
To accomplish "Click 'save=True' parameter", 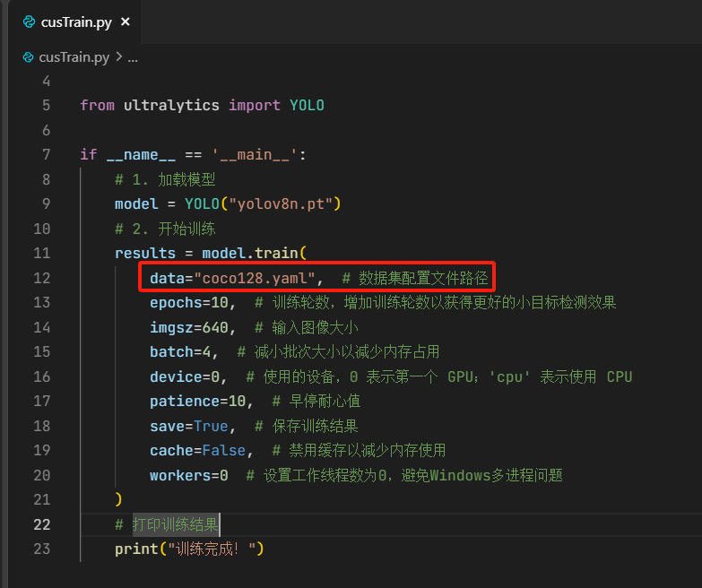I will (189, 426).
